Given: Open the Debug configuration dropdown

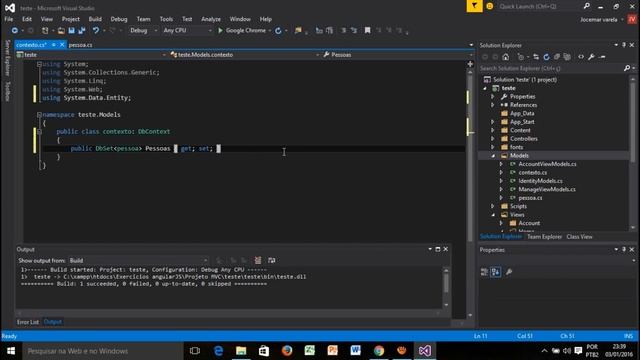Looking at the screenshot, I should 143,31.
